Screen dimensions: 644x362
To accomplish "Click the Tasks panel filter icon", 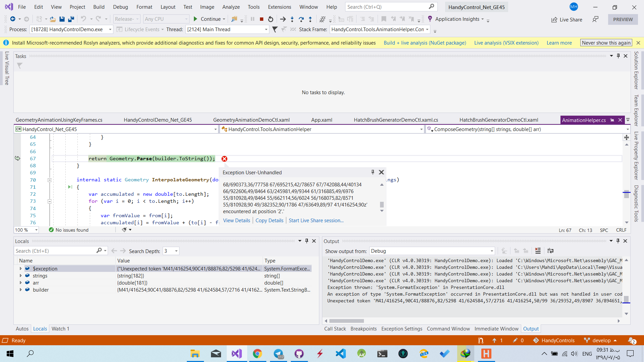I will 20,66.
